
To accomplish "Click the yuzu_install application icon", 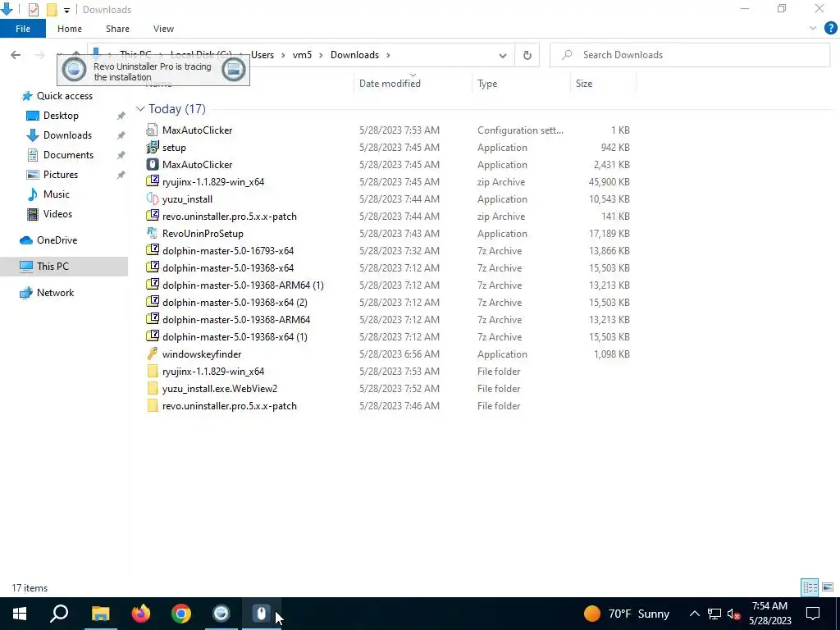I will pyautogui.click(x=153, y=199).
